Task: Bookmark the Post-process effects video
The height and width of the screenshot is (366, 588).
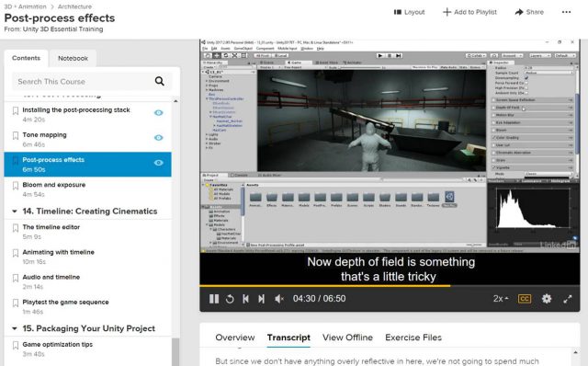Action: pos(16,160)
